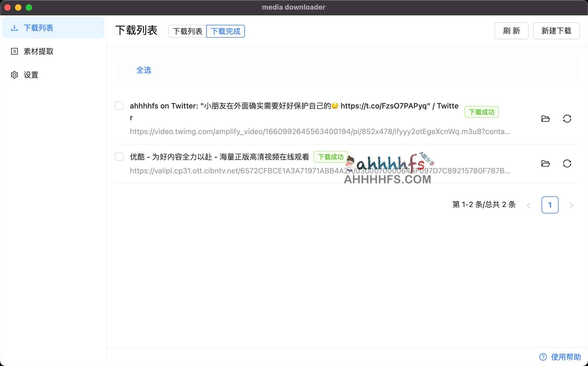Retry the 优酷 download with its refresh icon
Screen dimensions: 588x366
pos(568,163)
